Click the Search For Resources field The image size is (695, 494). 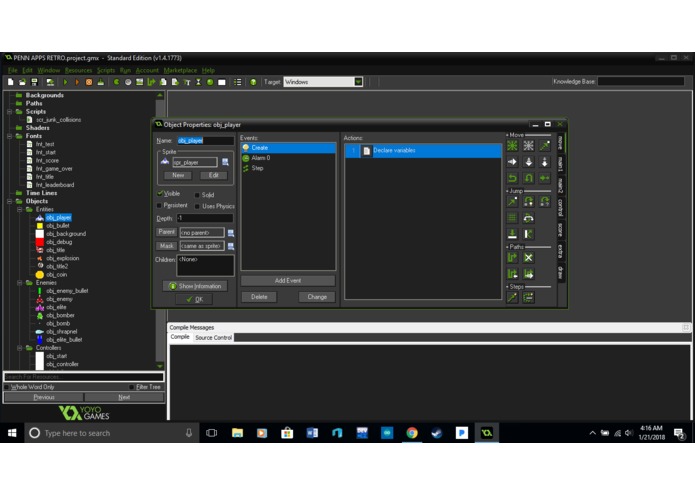(x=84, y=377)
